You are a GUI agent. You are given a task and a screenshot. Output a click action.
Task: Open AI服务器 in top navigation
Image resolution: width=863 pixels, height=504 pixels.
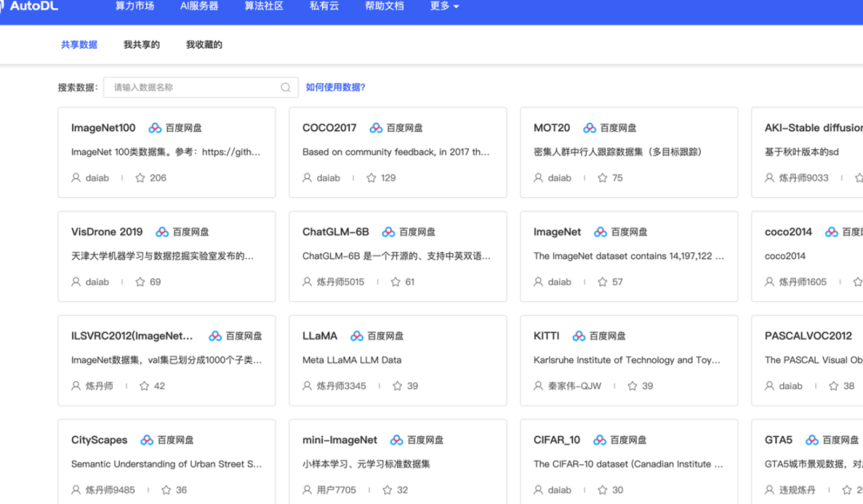pyautogui.click(x=199, y=6)
